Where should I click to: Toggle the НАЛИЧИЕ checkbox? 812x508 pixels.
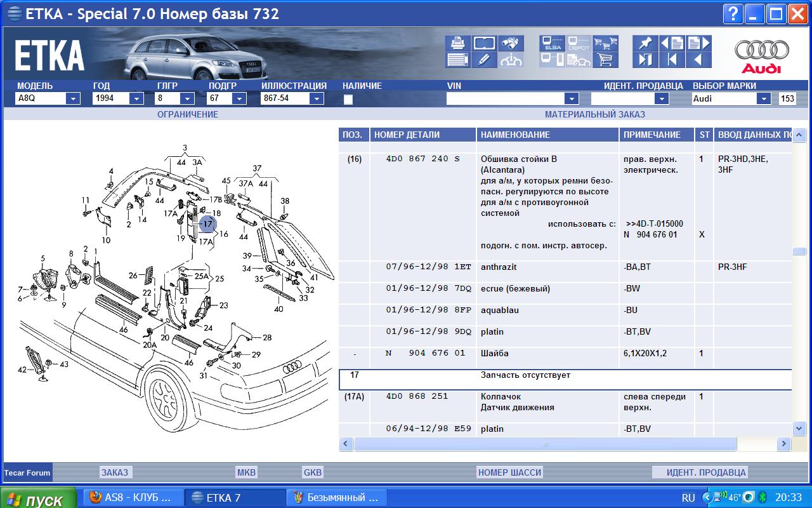(348, 99)
